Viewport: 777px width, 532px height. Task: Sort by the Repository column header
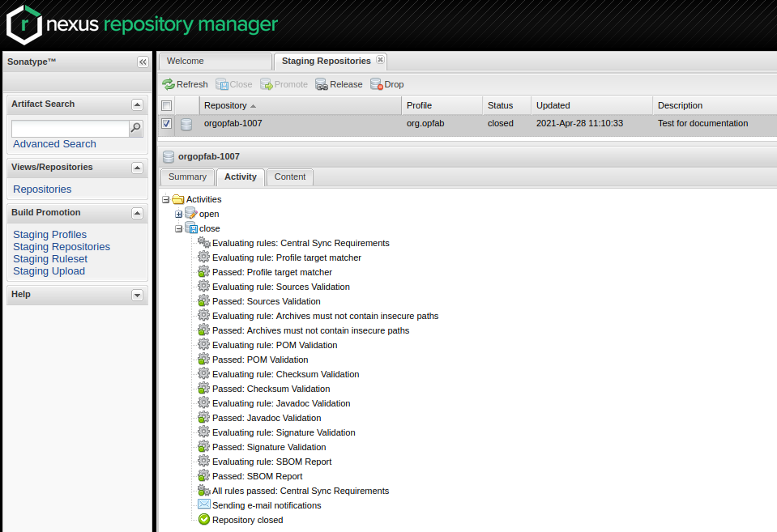click(x=301, y=105)
